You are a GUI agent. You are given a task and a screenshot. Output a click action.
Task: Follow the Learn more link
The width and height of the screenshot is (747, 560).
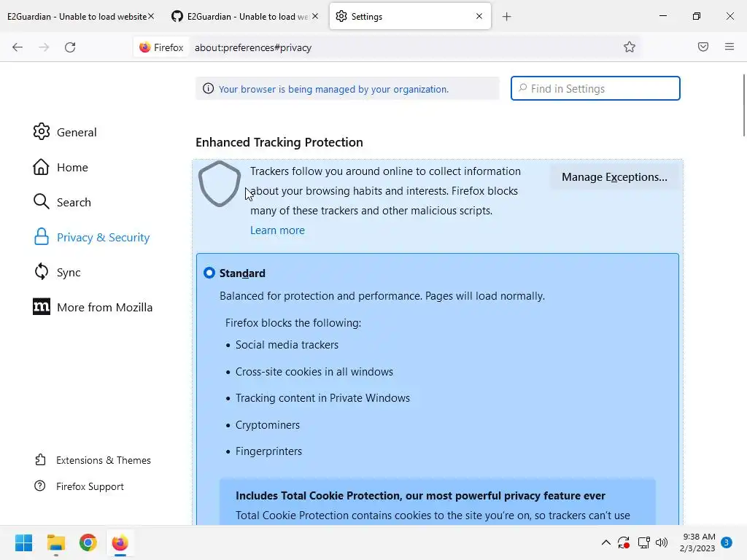point(277,230)
